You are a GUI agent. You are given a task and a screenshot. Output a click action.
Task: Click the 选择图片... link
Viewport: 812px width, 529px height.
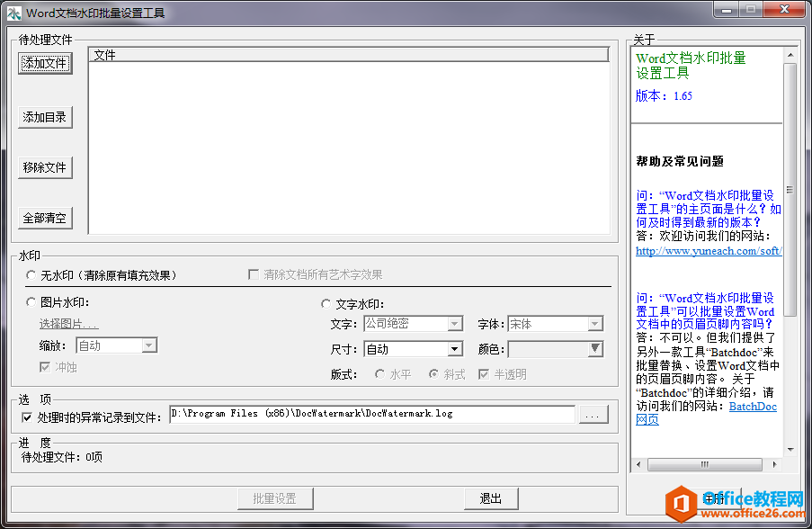[x=68, y=324]
